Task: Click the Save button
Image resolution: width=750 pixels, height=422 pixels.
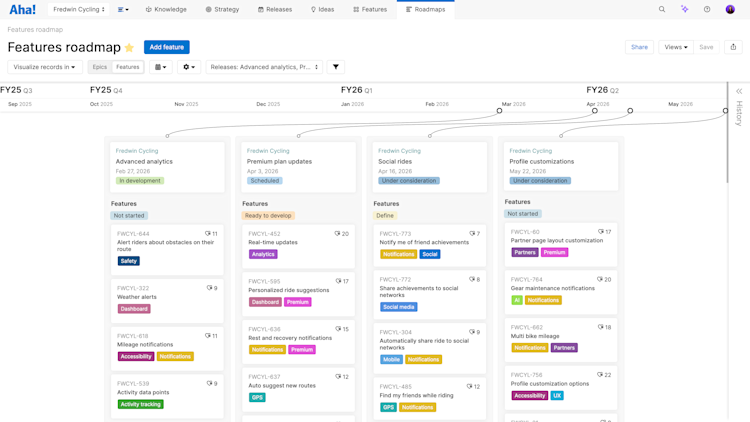Action: point(706,47)
